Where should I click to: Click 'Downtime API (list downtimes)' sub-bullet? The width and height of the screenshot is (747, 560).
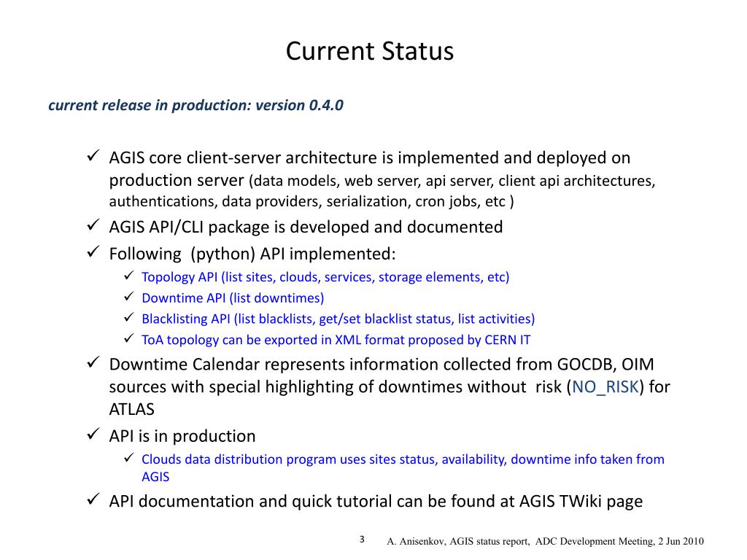coord(233,298)
